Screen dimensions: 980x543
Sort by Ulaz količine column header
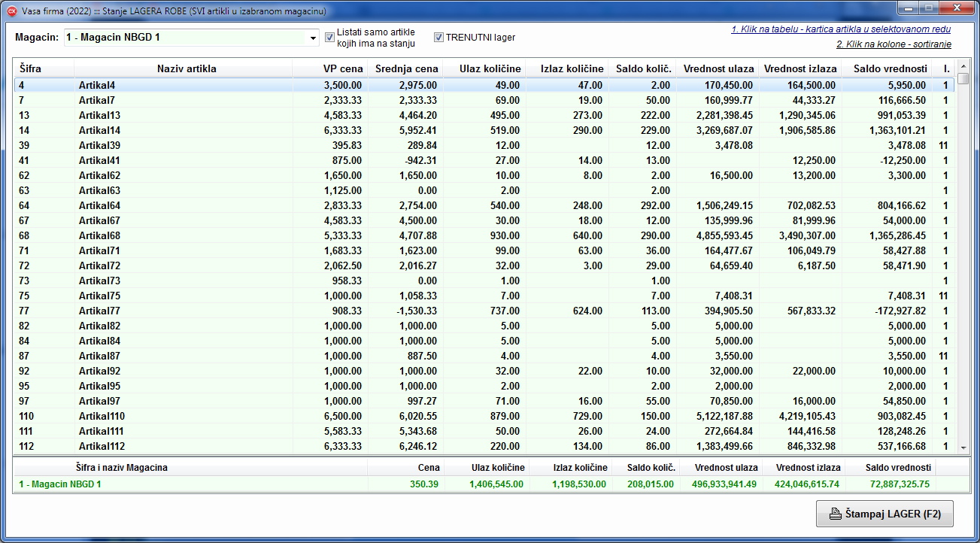[x=484, y=68]
